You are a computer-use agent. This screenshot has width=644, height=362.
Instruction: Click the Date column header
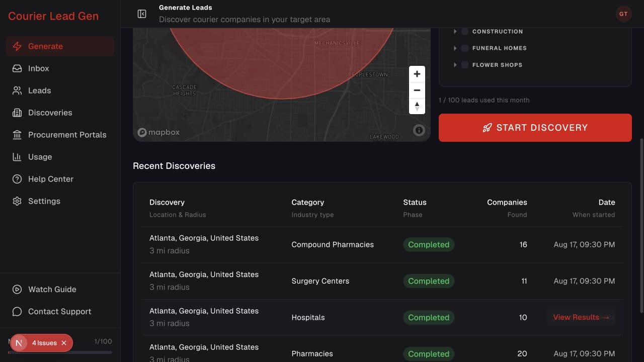point(607,203)
